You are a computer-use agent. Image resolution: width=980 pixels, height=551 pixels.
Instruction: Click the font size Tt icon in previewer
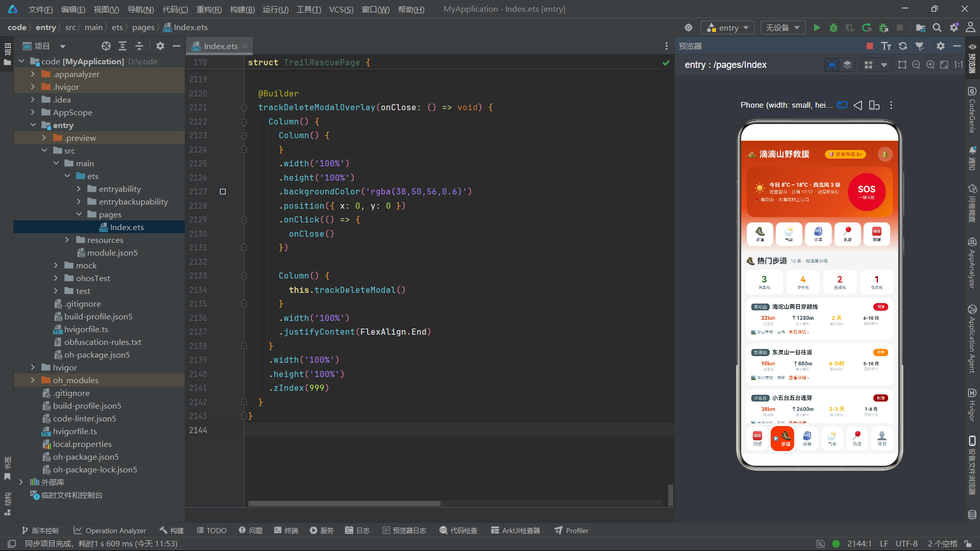pos(886,46)
